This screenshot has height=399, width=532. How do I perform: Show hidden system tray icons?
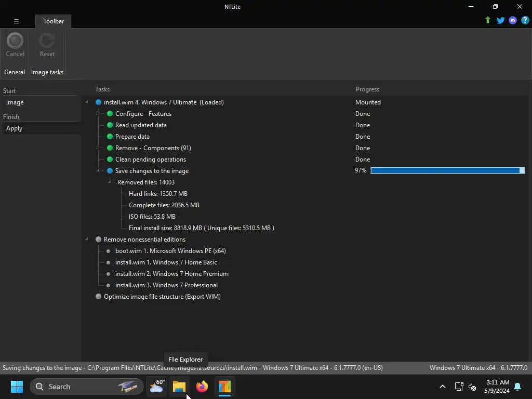(x=443, y=387)
